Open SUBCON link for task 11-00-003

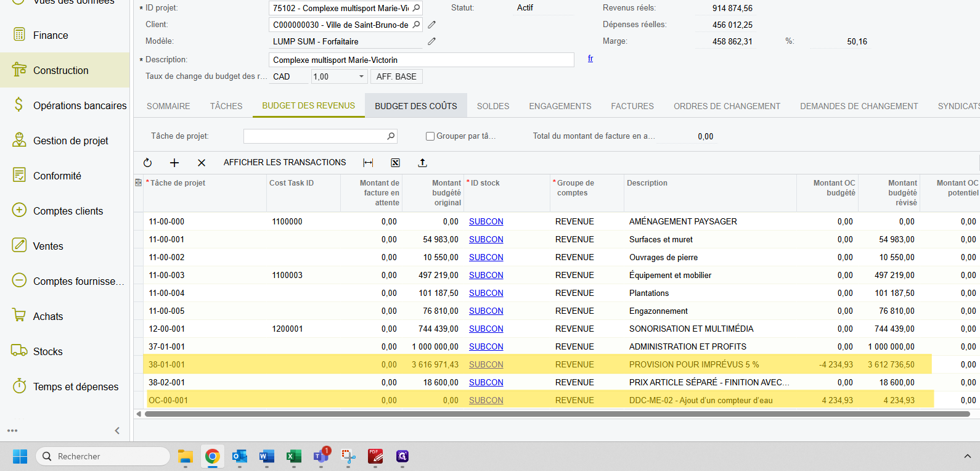click(486, 275)
